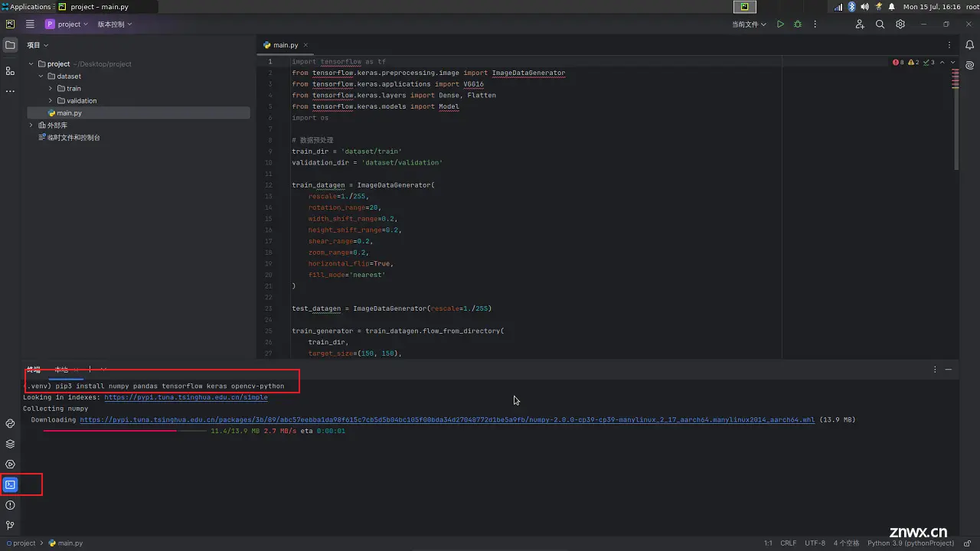Viewport: 980px width, 551px height.
Task: Open Applications menu in system bar
Action: click(25, 7)
